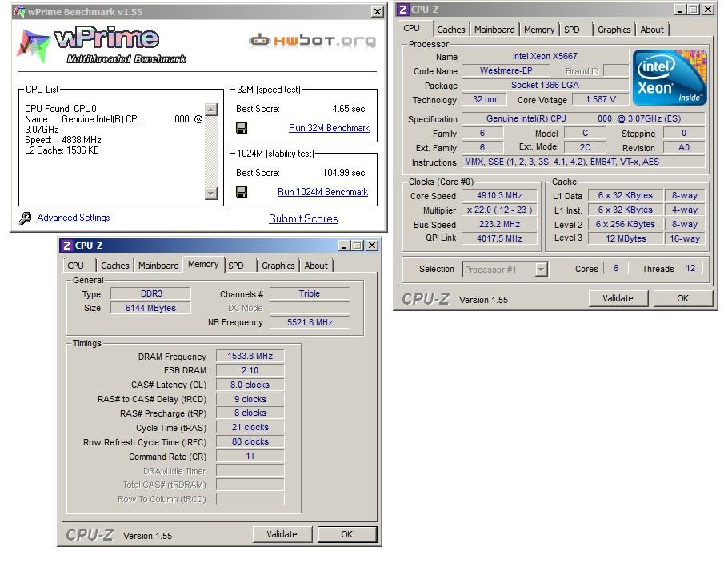Open Advanced Settings link
The height and width of the screenshot is (579, 728).
(74, 218)
